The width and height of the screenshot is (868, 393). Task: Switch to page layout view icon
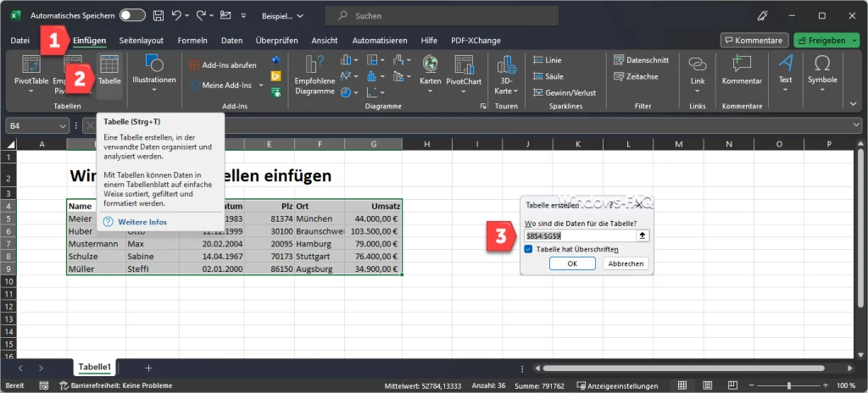708,385
